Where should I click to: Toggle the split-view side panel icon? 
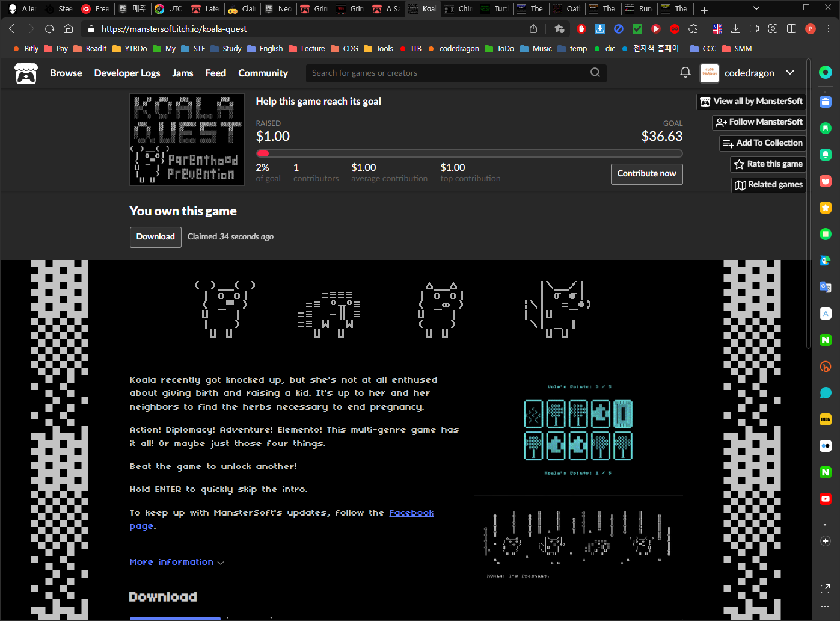click(792, 29)
